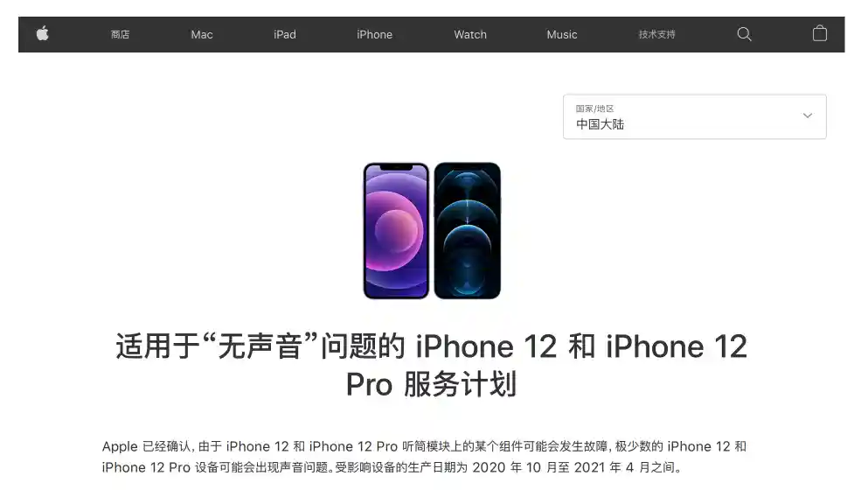The width and height of the screenshot is (868, 490).
Task: Click the Apple logo icon
Action: tap(43, 34)
